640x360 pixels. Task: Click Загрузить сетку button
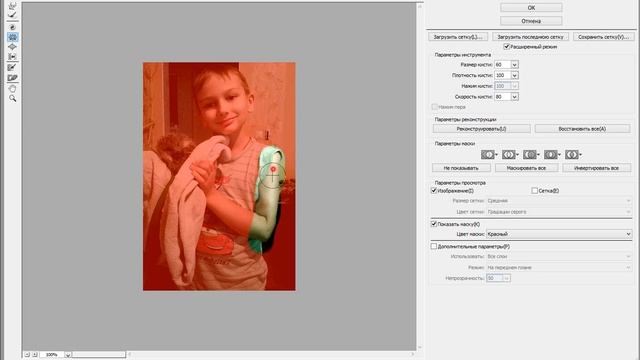458,37
